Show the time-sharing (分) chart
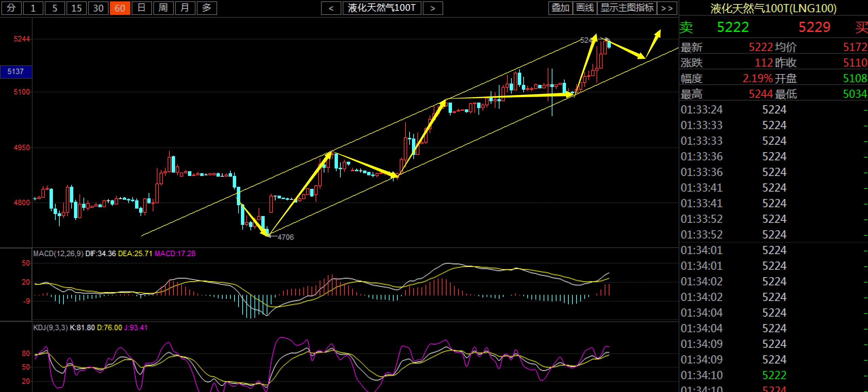Viewport: 868px width, 392px height. click(11, 8)
